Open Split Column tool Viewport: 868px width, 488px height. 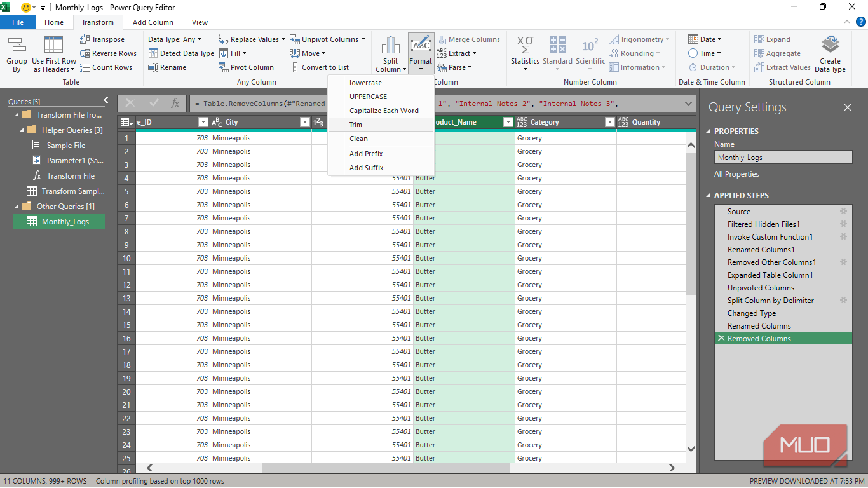[391, 55]
